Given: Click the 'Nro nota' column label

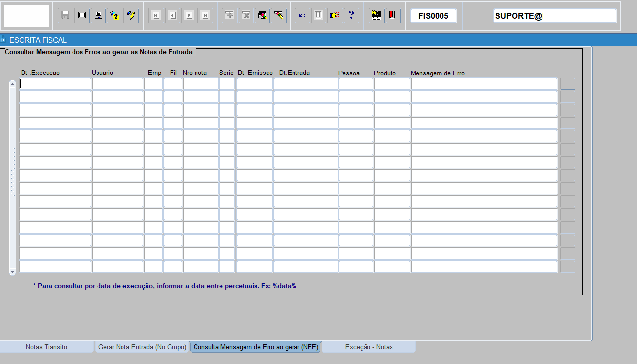Looking at the screenshot, I should (x=195, y=73).
